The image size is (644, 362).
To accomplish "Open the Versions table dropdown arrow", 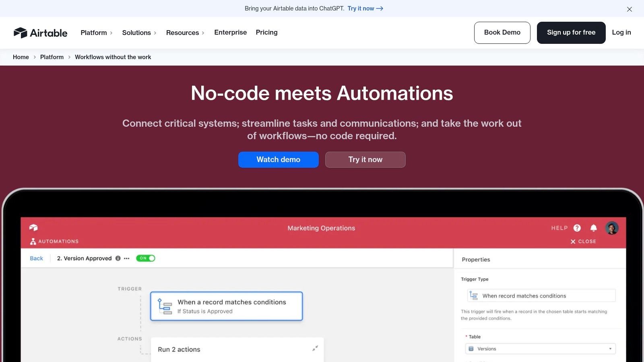I will click(x=610, y=349).
